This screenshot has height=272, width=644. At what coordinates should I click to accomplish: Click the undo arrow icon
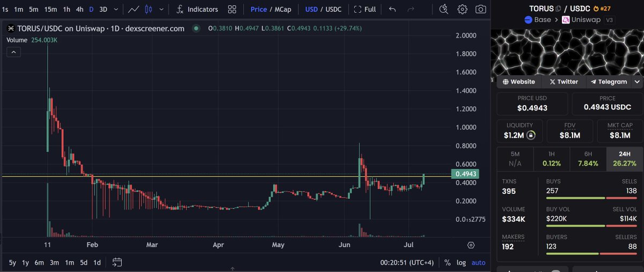coord(393,9)
